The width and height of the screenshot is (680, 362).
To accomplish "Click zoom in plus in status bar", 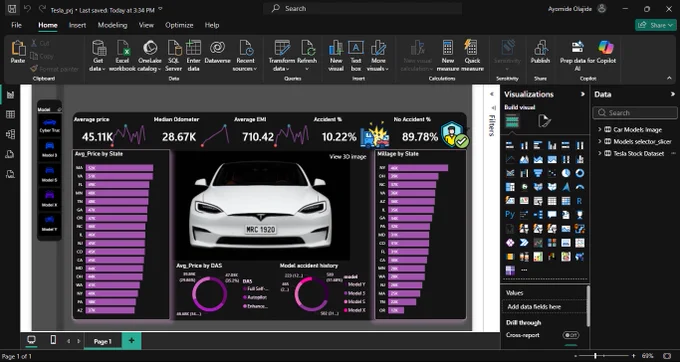I will tap(634, 356).
